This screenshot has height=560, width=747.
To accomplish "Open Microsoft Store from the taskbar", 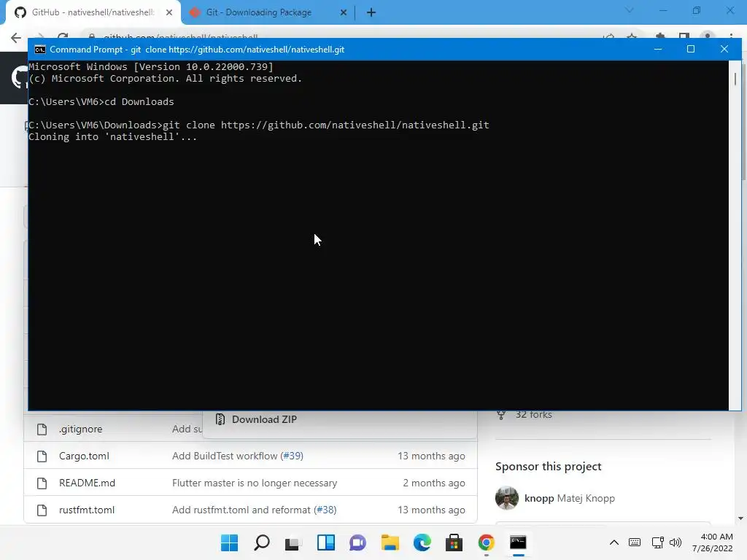I will [x=454, y=542].
